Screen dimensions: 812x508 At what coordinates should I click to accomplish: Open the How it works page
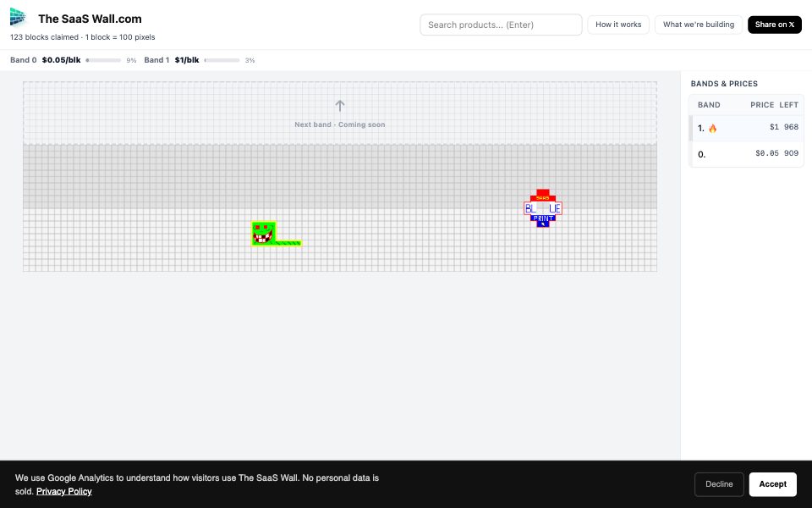(617, 25)
